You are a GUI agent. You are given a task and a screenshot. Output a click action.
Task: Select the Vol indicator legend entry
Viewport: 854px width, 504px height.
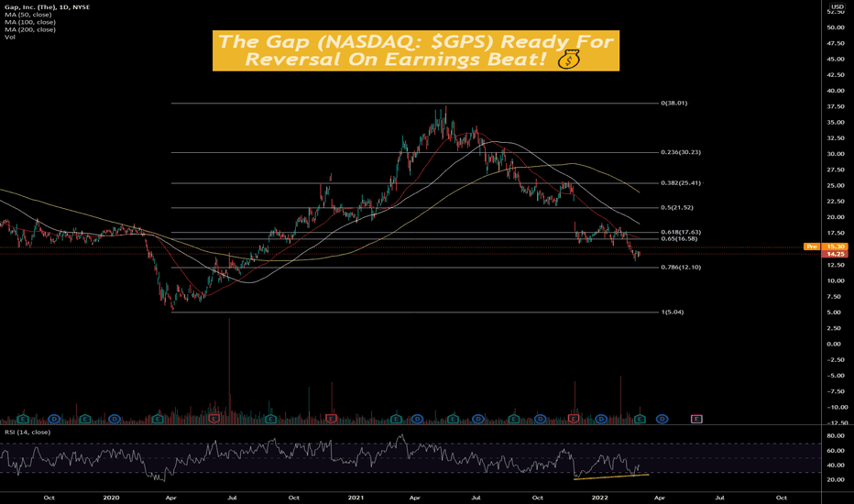10,37
